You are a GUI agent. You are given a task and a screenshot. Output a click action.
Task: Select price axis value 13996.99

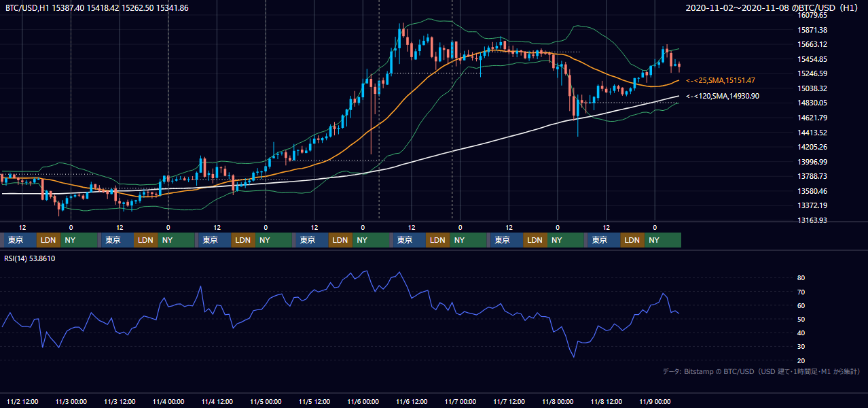click(x=812, y=162)
